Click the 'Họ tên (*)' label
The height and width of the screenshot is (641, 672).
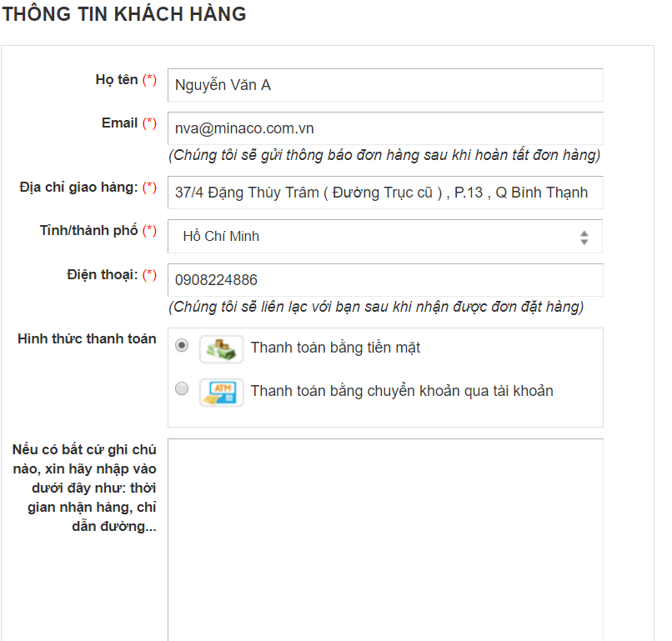126,80
